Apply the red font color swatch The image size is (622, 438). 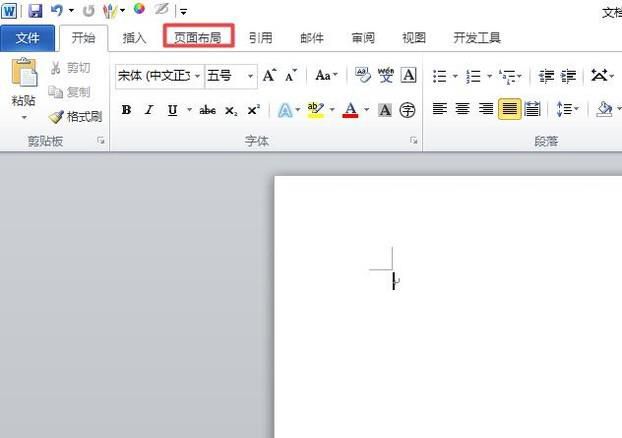pyautogui.click(x=350, y=110)
